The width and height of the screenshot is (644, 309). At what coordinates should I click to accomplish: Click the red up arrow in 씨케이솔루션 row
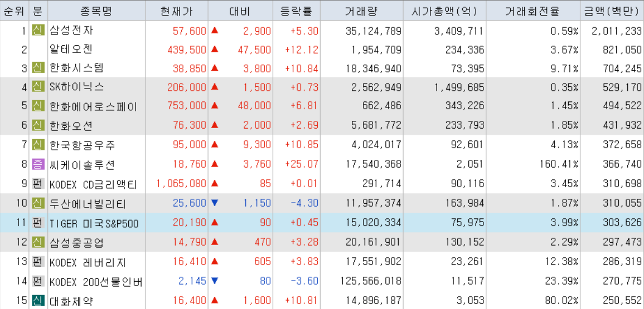(215, 164)
